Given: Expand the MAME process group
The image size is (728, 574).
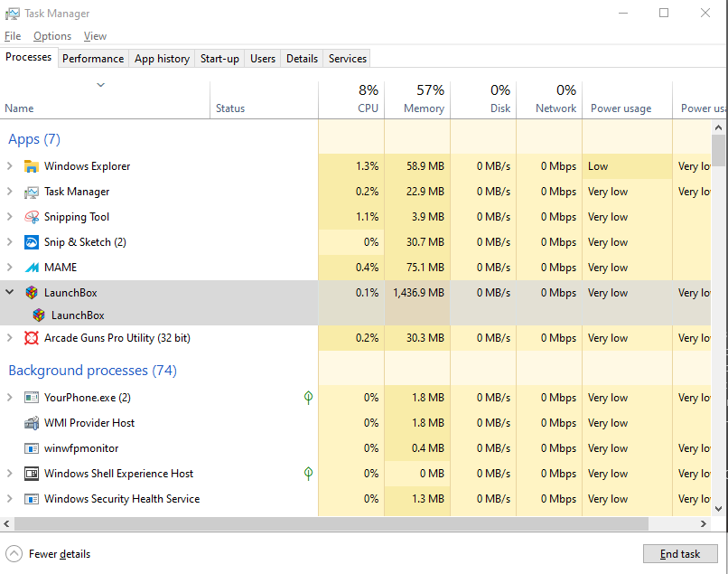Looking at the screenshot, I should pos(9,268).
